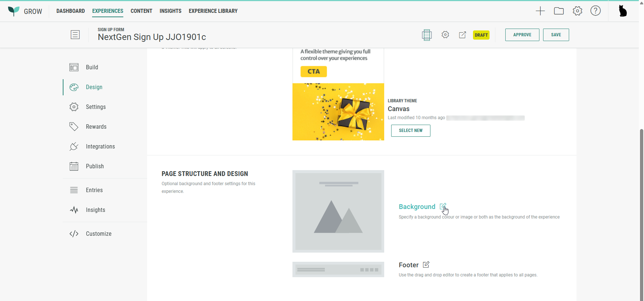The height and width of the screenshot is (301, 644).
Task: Click the SIGN UP FORM label
Action: click(111, 30)
